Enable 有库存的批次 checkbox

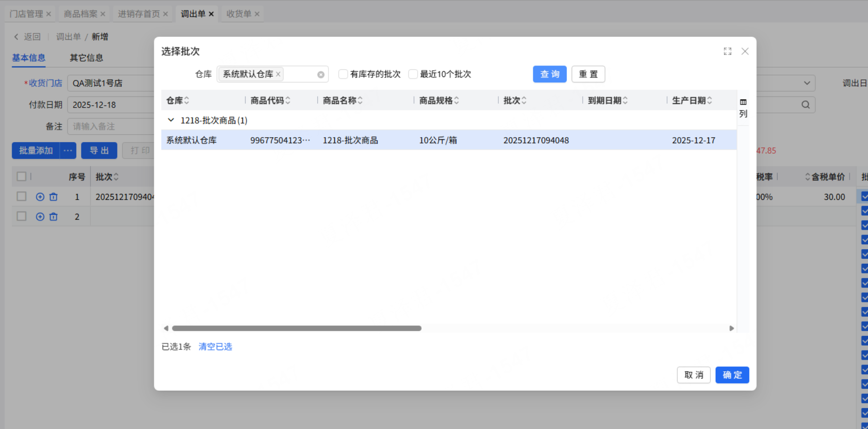tap(344, 74)
